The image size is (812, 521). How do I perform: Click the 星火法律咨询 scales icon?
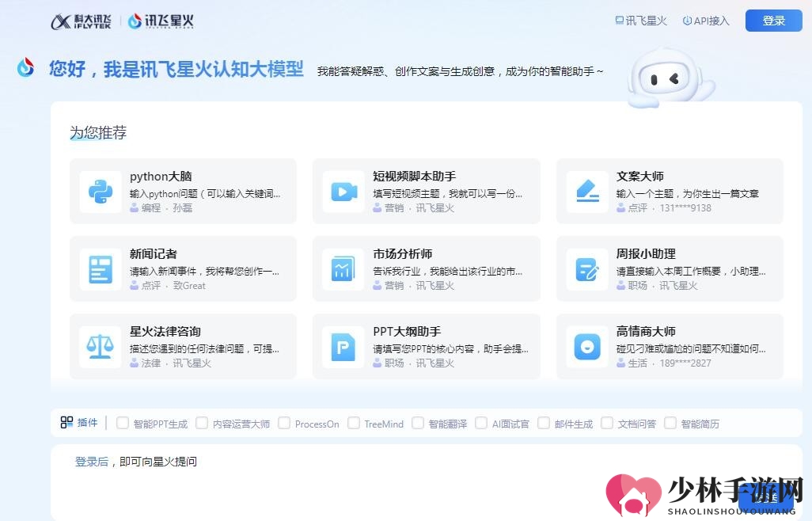(101, 347)
